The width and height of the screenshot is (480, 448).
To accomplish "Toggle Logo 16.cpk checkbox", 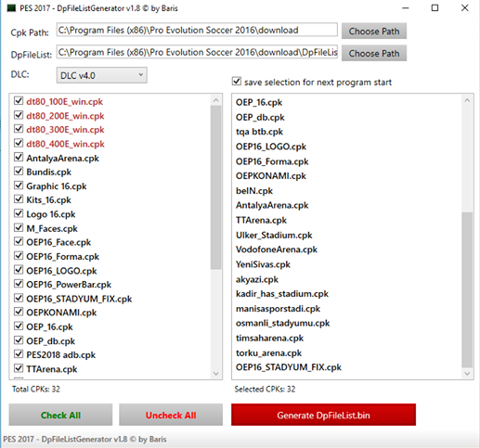I will point(19,213).
